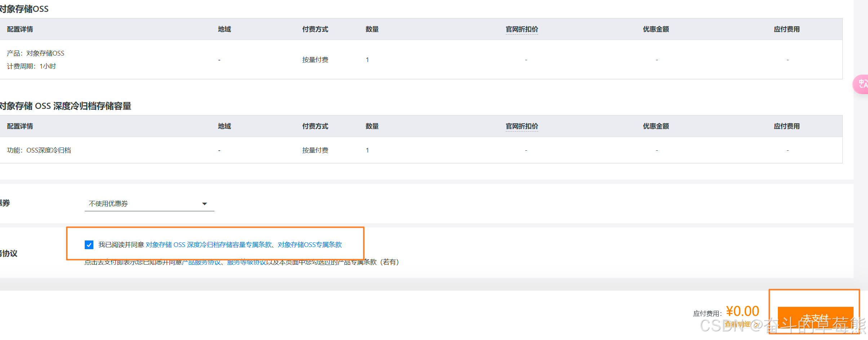The height and width of the screenshot is (340, 868).
Task: Open 对象存储 OSS 深度冷归档存储容量专属条款 link
Action: 209,245
